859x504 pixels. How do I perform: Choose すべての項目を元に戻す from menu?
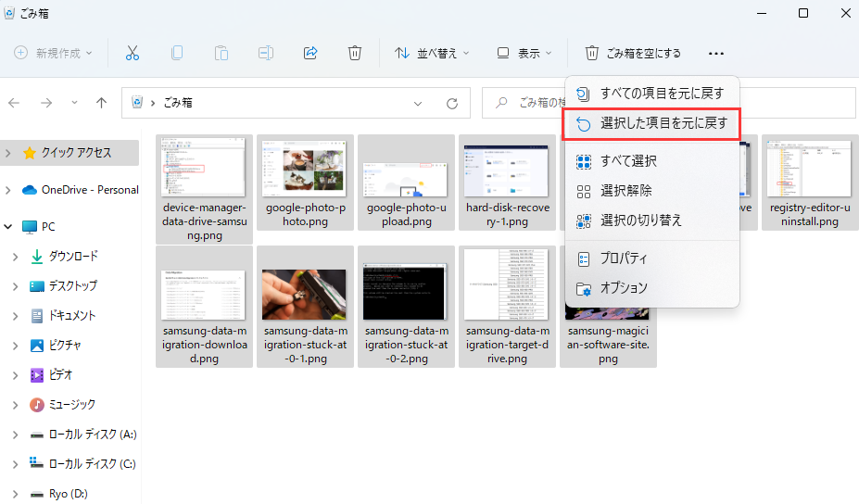652,94
